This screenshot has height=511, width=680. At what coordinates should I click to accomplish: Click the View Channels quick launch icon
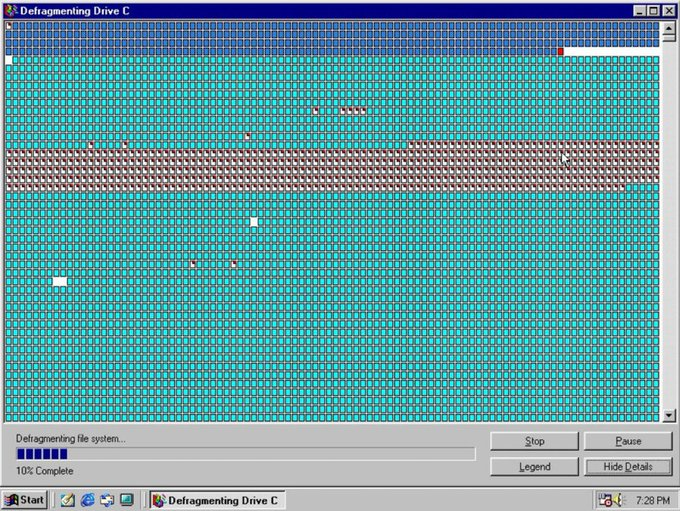[x=127, y=500]
